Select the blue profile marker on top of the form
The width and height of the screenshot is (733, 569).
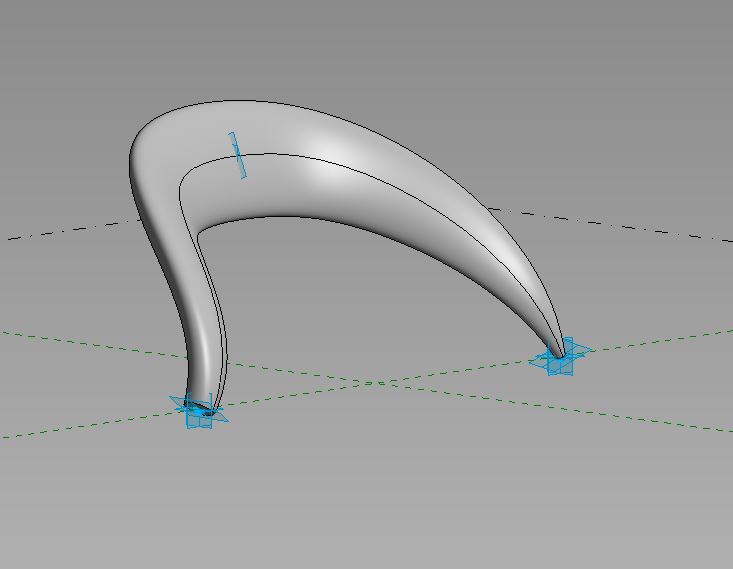tap(237, 155)
